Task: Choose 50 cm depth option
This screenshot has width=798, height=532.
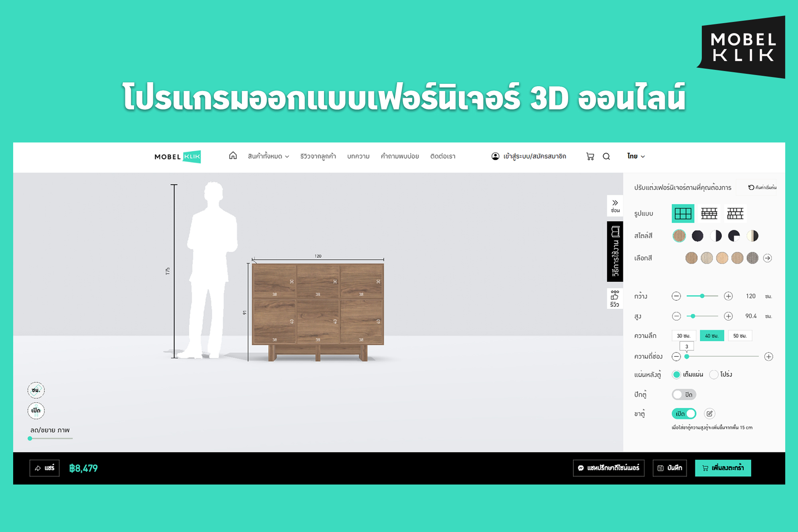Action: coord(740,336)
